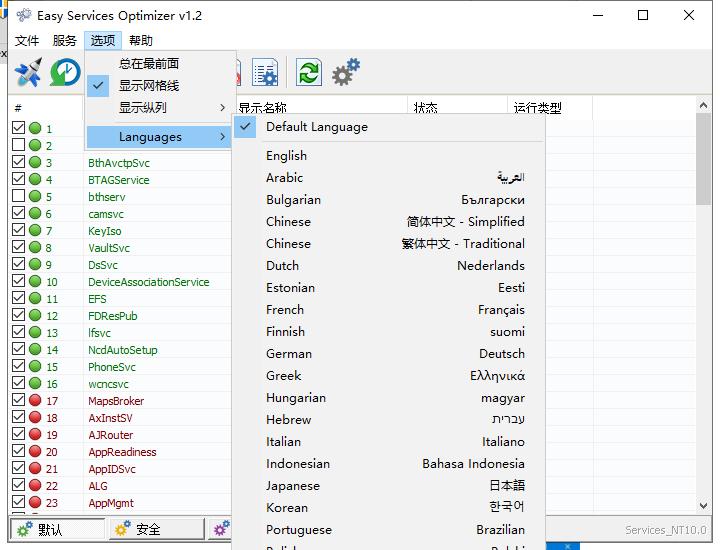
Task: Open the services list settings icon
Action: pyautogui.click(x=265, y=73)
